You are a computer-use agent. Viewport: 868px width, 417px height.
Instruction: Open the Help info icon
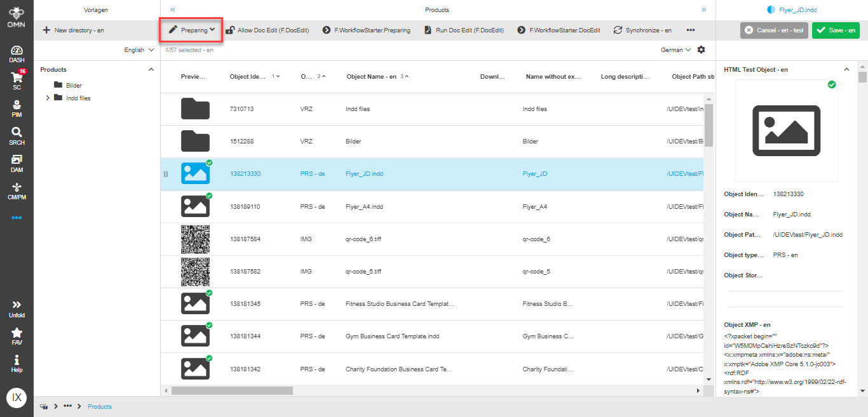17,363
